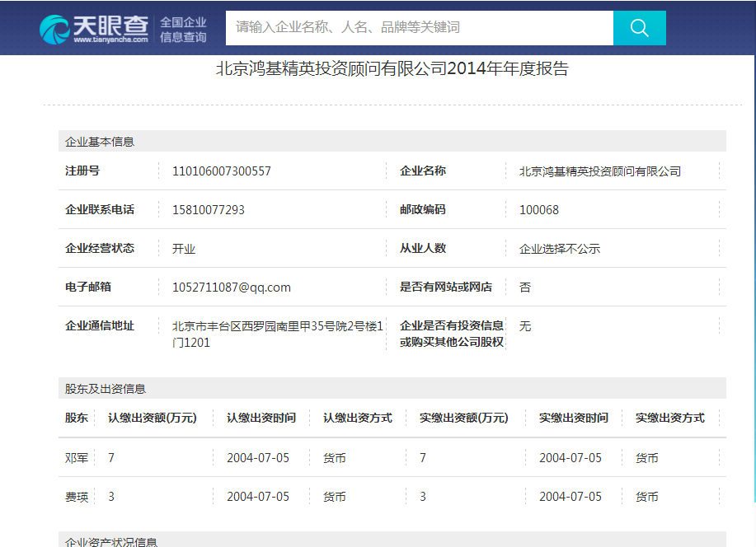Click the 认缴出资额(万元) column header
Image resolution: width=756 pixels, height=547 pixels.
pyautogui.click(x=152, y=418)
